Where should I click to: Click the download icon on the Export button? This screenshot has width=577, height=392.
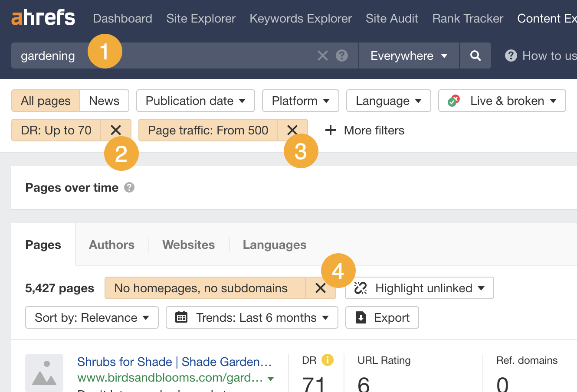click(360, 317)
